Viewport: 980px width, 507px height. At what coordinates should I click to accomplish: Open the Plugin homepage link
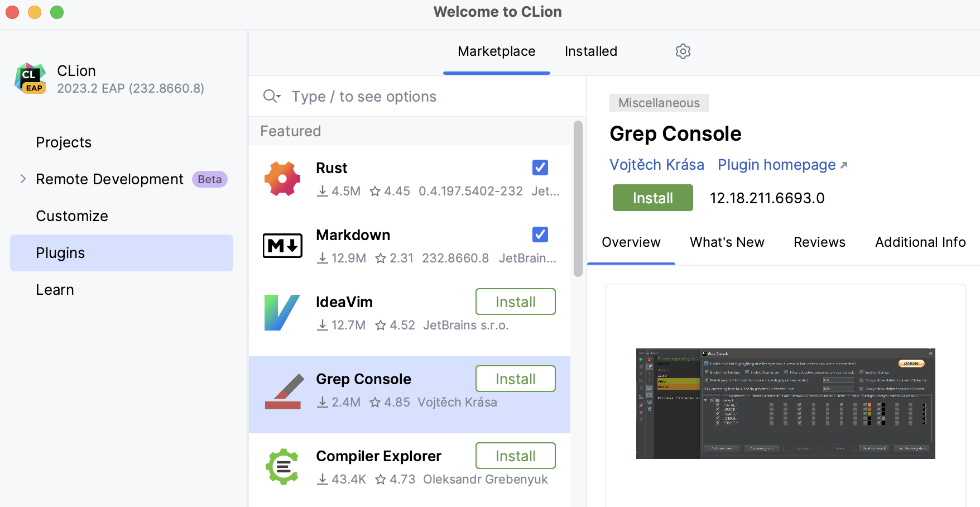click(x=776, y=165)
